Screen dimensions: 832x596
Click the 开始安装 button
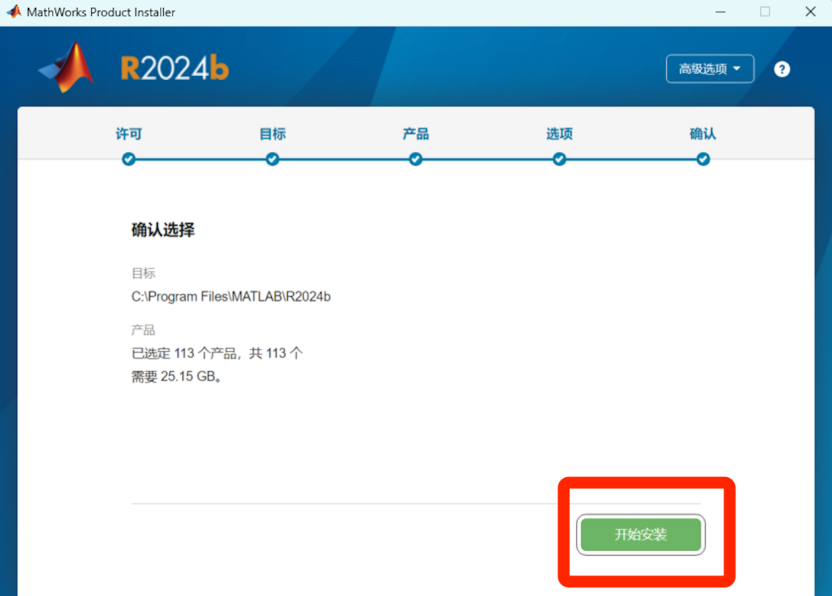640,534
